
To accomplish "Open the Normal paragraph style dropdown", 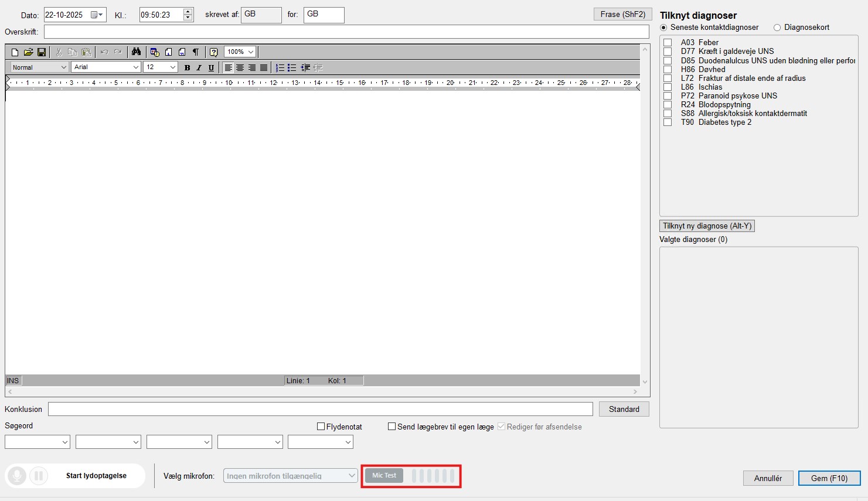I will (x=39, y=67).
